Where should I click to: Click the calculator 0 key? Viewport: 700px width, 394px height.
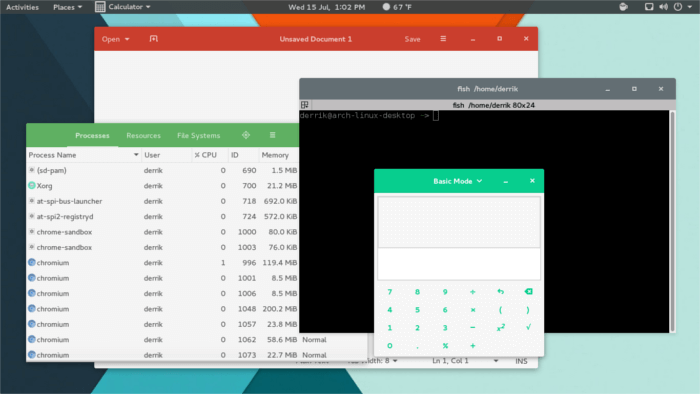[x=390, y=345]
